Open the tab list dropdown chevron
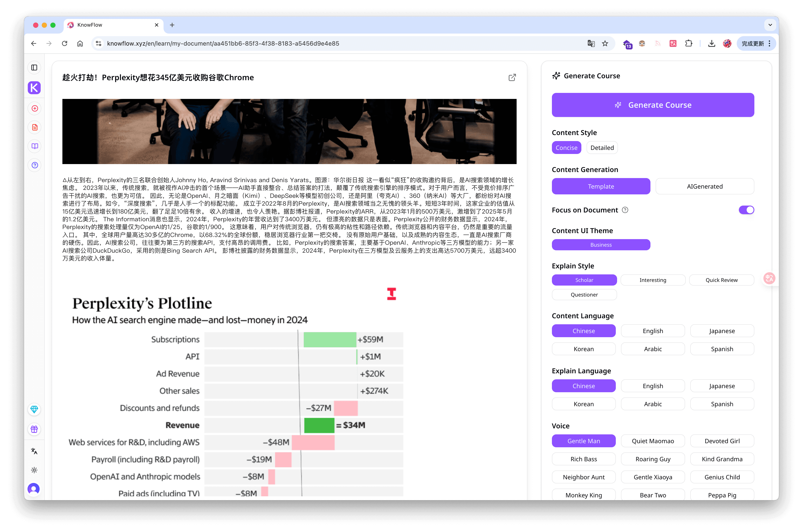803x532 pixels. [x=770, y=25]
